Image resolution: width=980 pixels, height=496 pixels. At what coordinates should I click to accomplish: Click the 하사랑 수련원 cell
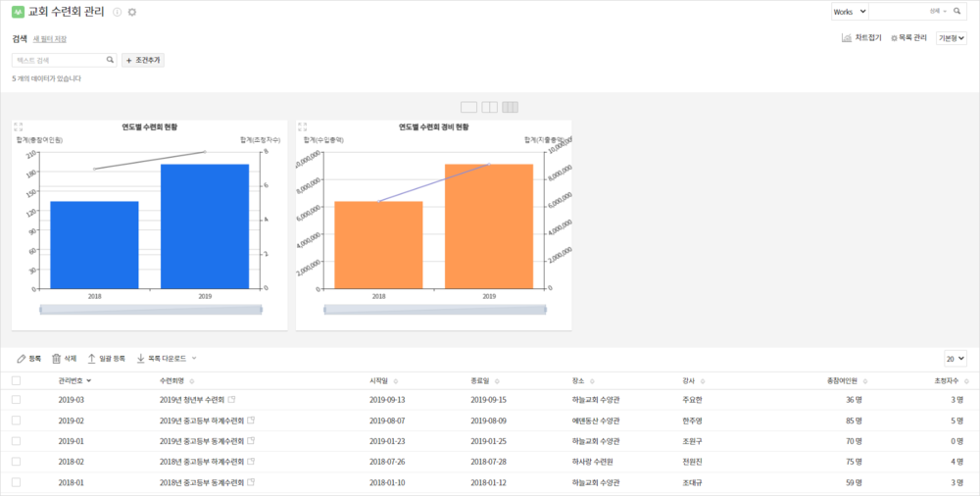tap(593, 462)
